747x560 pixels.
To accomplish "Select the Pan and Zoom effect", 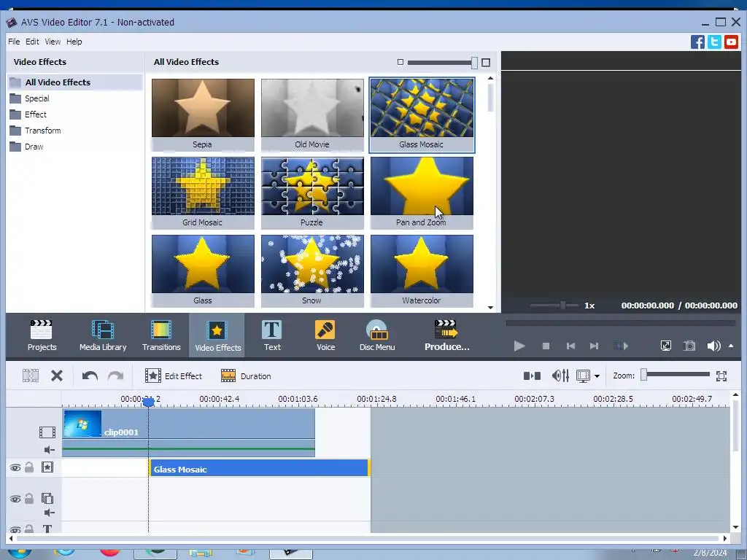I will (422, 192).
